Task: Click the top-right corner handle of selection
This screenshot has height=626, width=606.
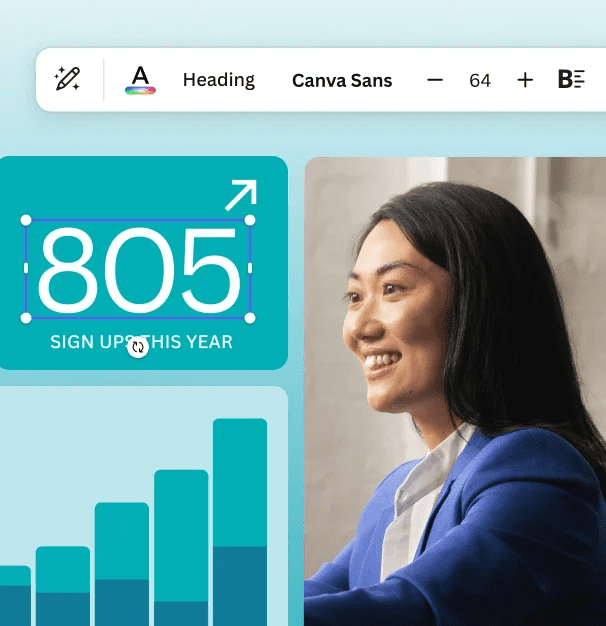Action: point(250,220)
